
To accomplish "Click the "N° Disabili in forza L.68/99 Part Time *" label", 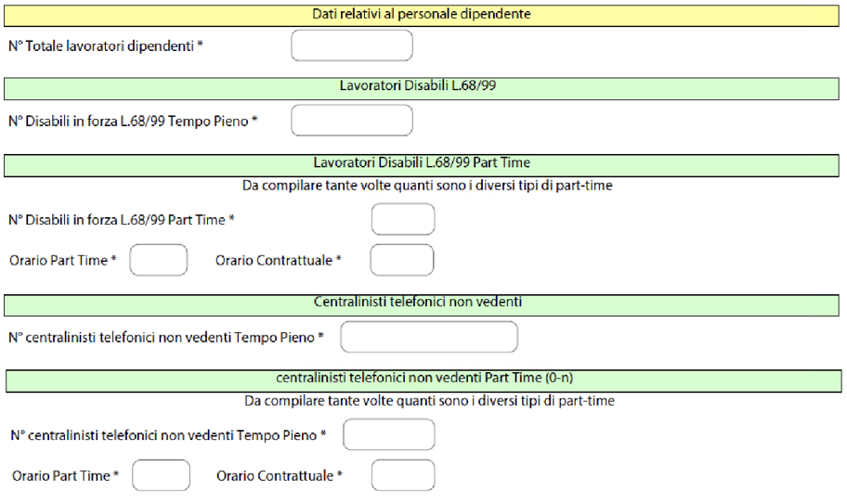I will (122, 220).
